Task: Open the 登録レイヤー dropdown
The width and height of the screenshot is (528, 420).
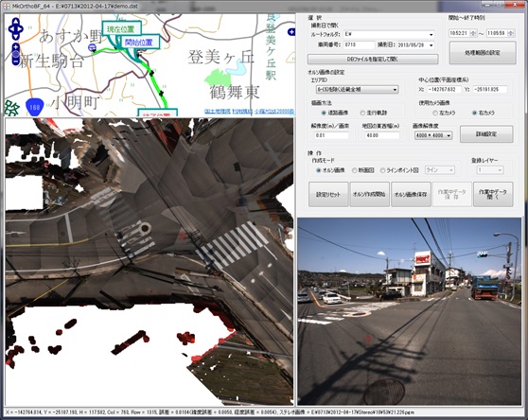Action: pyautogui.click(x=490, y=170)
